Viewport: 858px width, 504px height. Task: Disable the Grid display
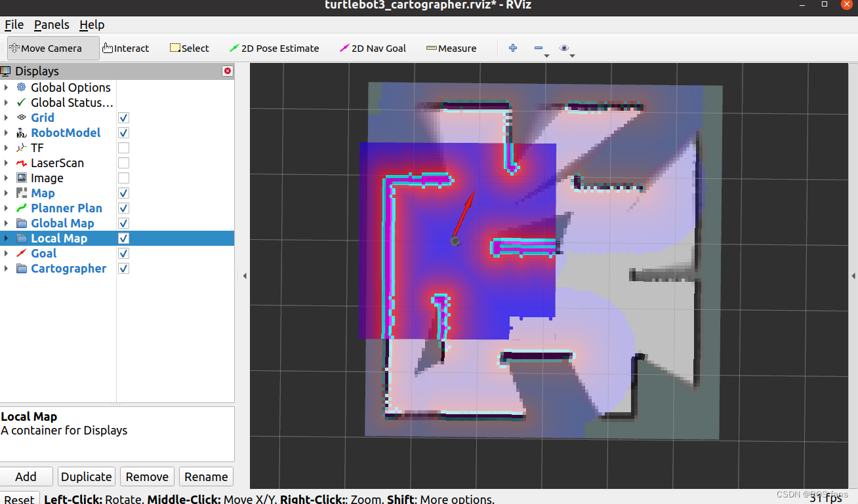(123, 117)
